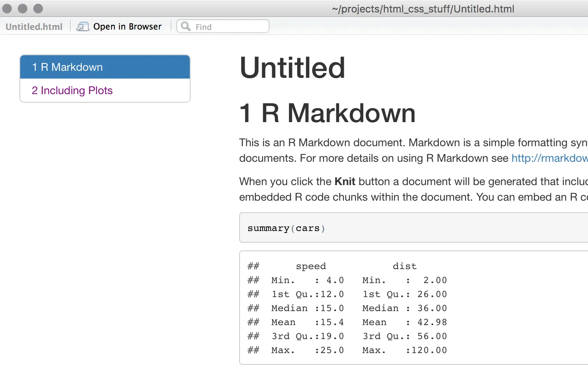Click the speed Max. 25.0 value
588x385 pixels.
tap(332, 350)
